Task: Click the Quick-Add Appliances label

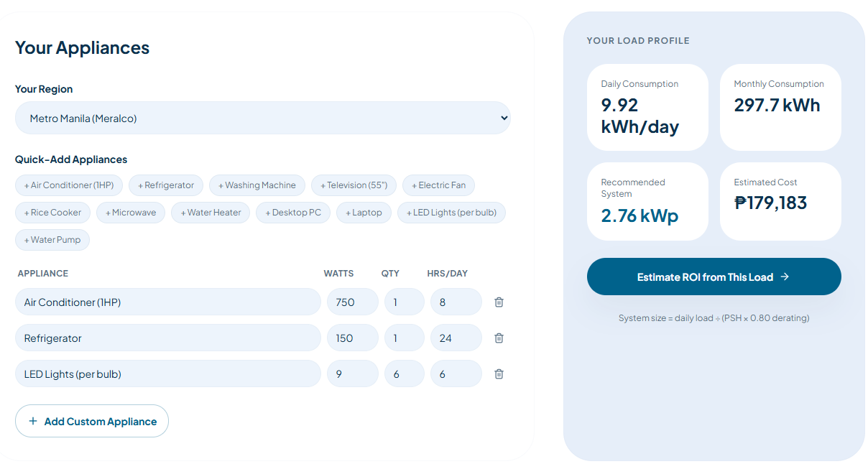Action: pos(71,159)
